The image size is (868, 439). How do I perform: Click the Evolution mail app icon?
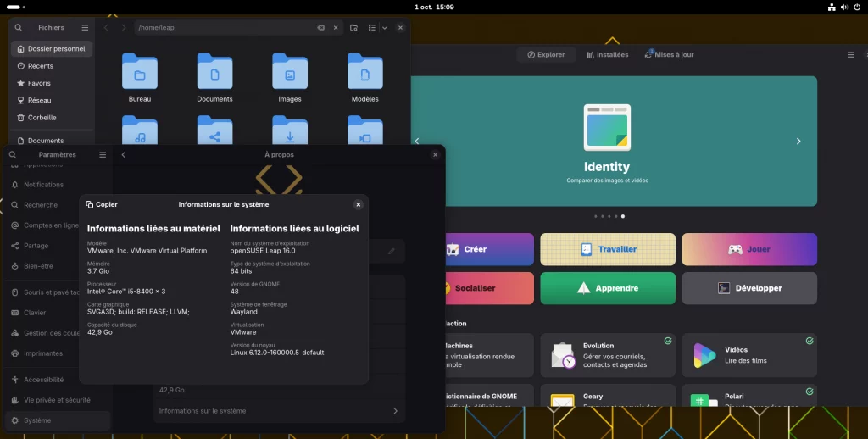coord(563,355)
